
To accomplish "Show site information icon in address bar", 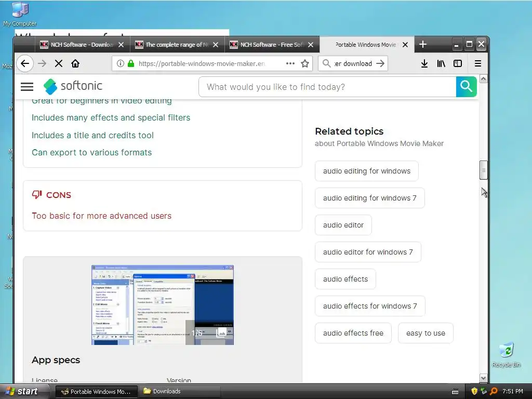I will [120, 63].
